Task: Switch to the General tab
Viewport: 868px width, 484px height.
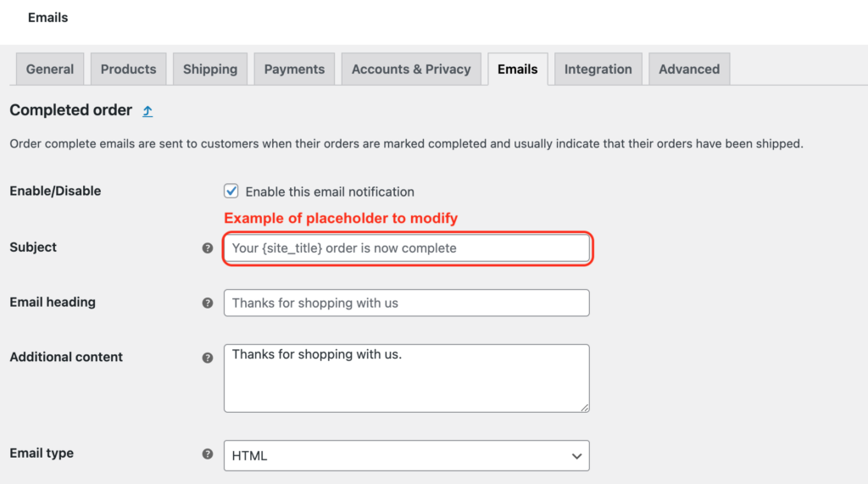Action: [x=50, y=70]
